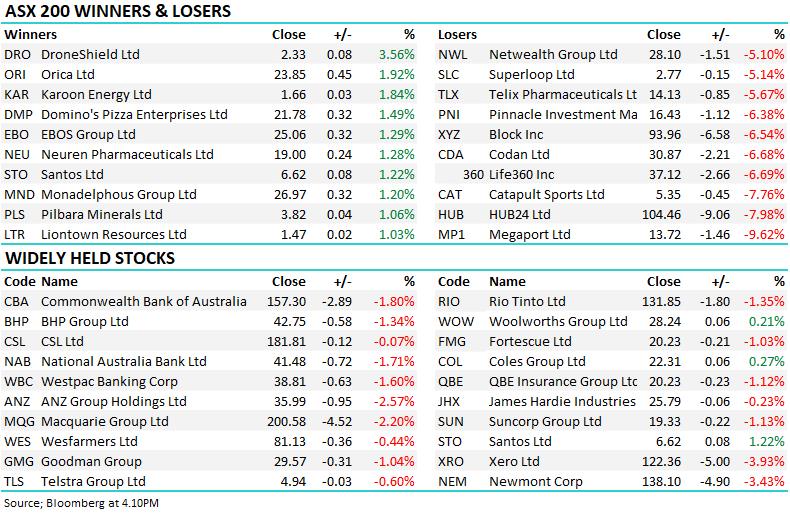Screen dimensions: 790x519
Task: Select Rio Tinto Ltd company name
Action: pyautogui.click(x=527, y=302)
